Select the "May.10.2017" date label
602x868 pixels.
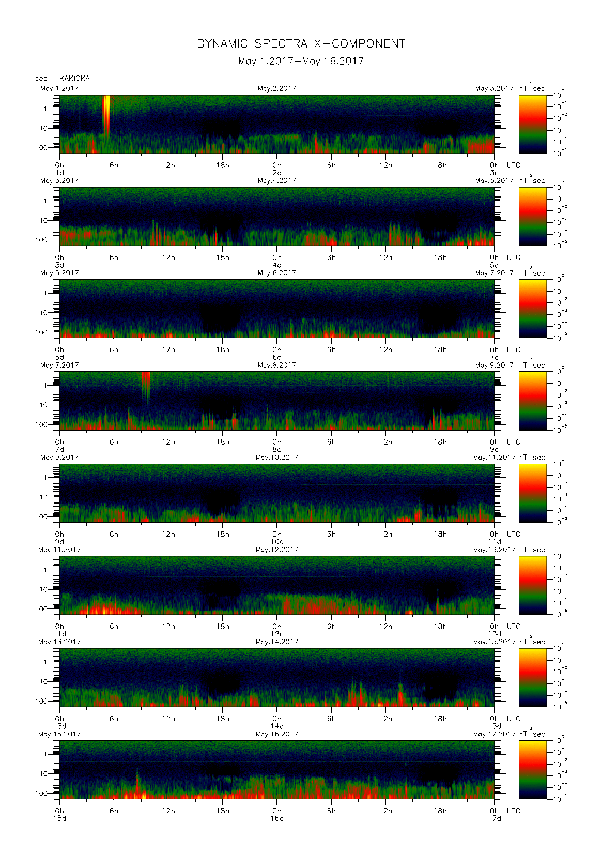click(277, 458)
